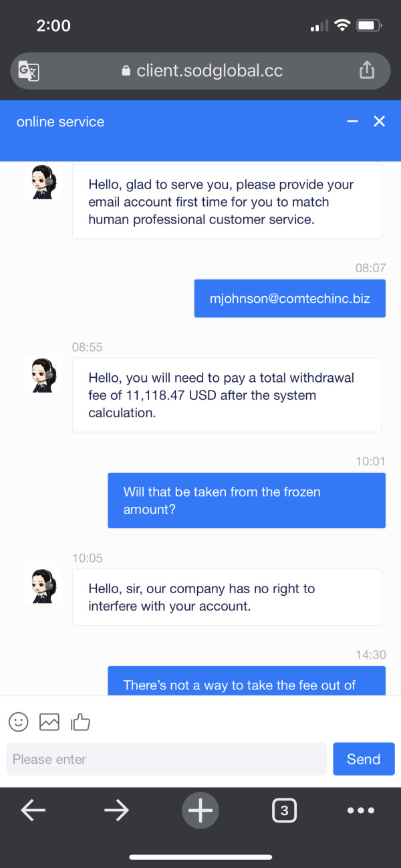
Task: Tap the translate page icon
Action: (29, 71)
